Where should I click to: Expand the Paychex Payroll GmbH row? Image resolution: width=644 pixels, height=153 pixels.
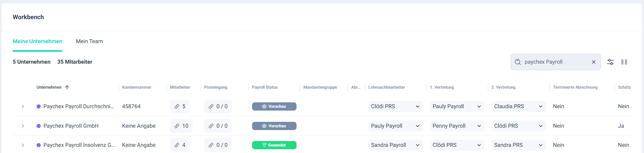coord(23,126)
